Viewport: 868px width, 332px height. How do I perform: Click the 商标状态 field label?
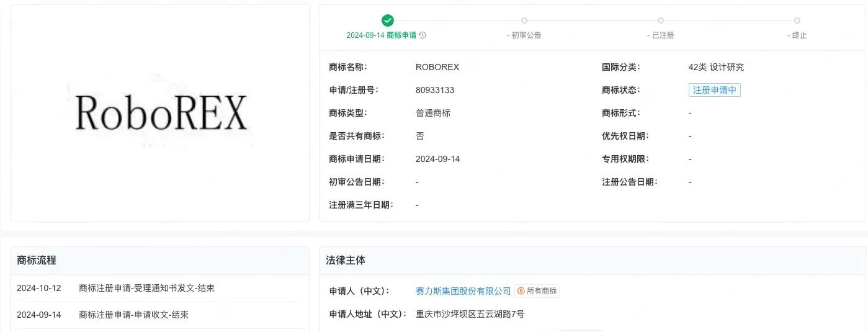pyautogui.click(x=621, y=90)
